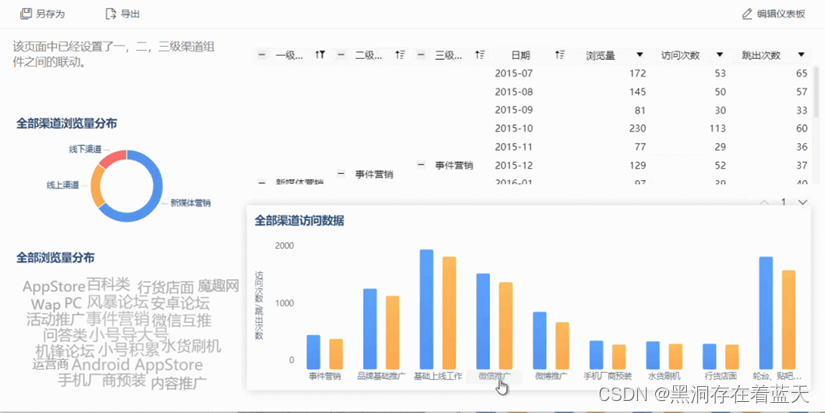Click sort icon on 三级 column header

point(480,55)
